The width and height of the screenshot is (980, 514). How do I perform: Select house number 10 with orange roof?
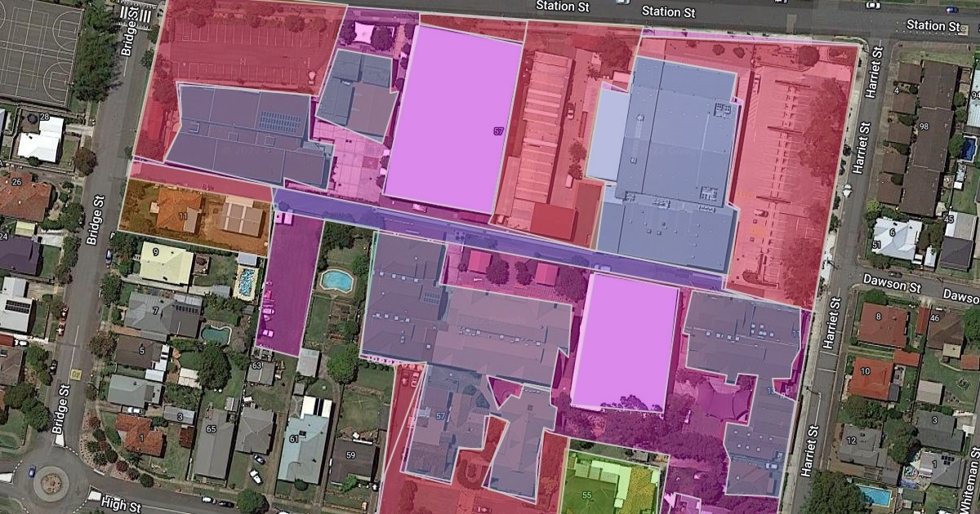point(865,371)
